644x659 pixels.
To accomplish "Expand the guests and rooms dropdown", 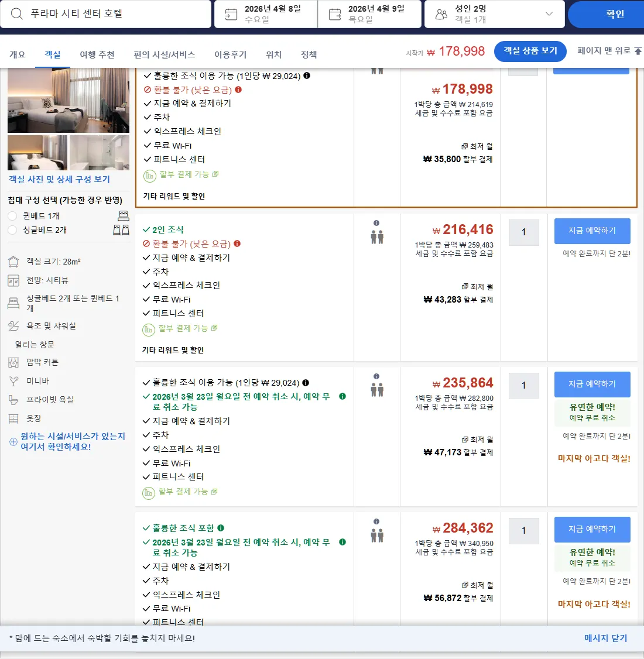I will [549, 13].
